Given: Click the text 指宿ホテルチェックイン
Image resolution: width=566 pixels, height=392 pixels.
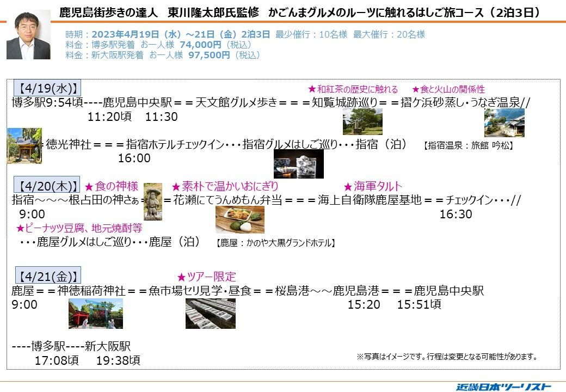Looking at the screenshot, I should [175, 144].
